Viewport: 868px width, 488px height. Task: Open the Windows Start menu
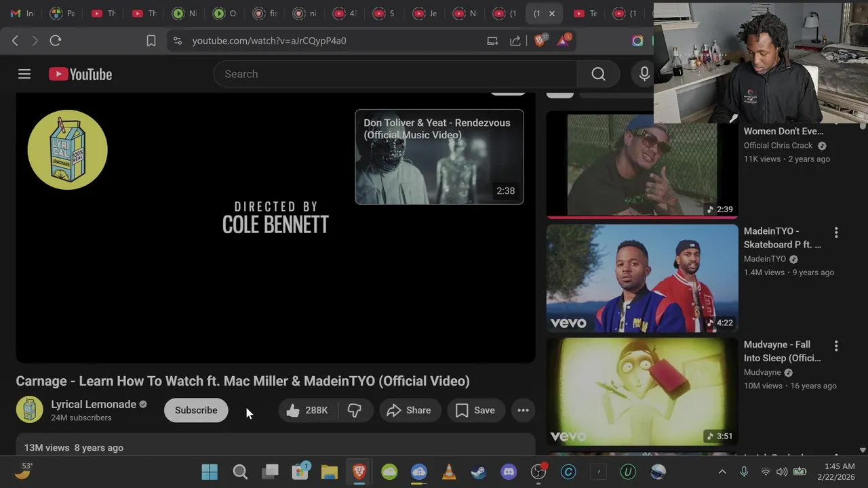point(210,472)
